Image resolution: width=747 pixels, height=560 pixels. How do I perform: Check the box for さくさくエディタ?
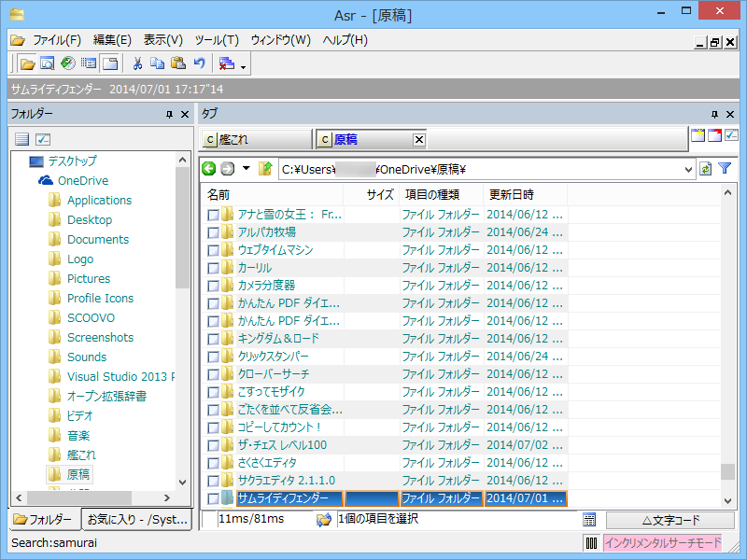[214, 463]
